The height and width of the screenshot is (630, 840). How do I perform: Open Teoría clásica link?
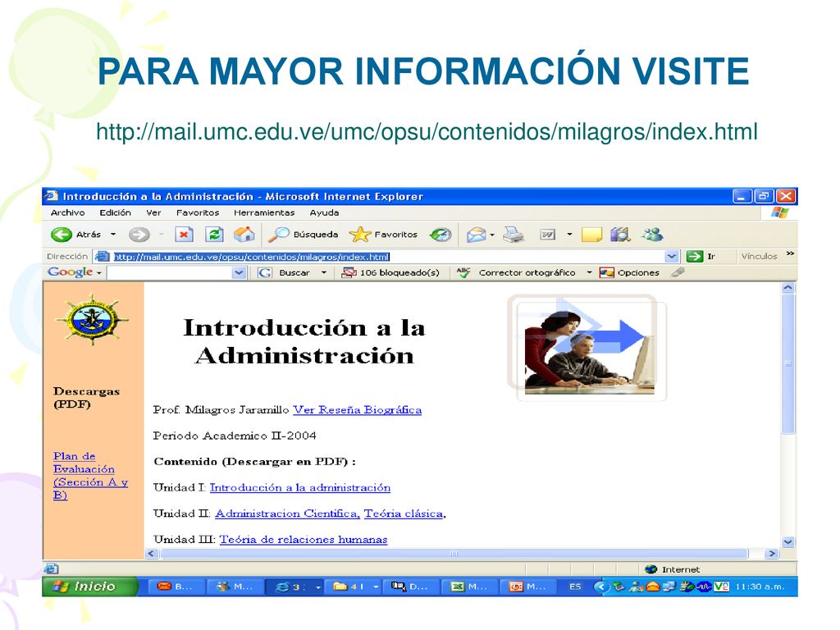click(404, 514)
